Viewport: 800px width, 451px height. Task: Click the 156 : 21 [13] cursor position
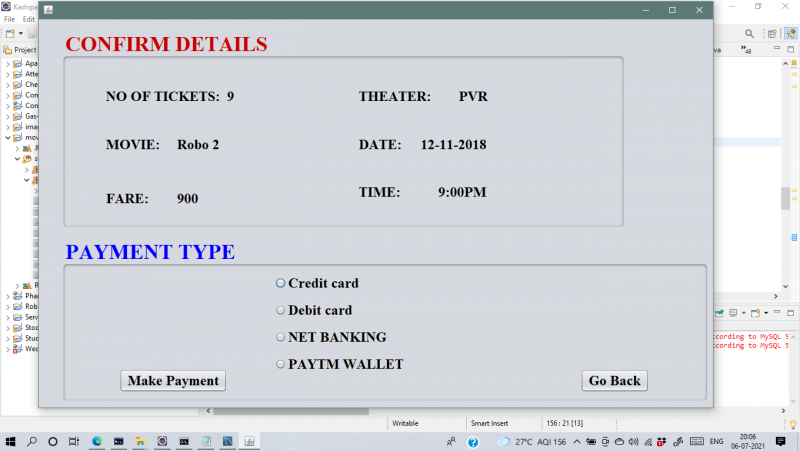point(564,423)
